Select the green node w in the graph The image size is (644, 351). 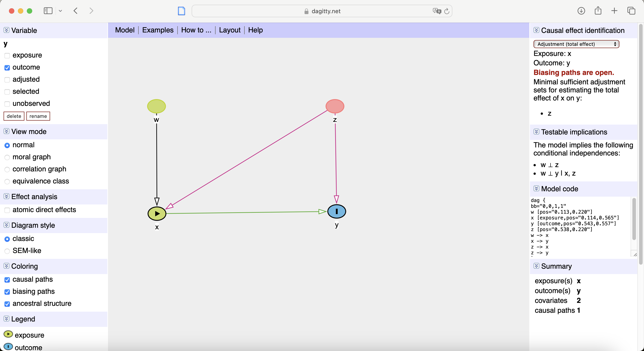pos(156,106)
